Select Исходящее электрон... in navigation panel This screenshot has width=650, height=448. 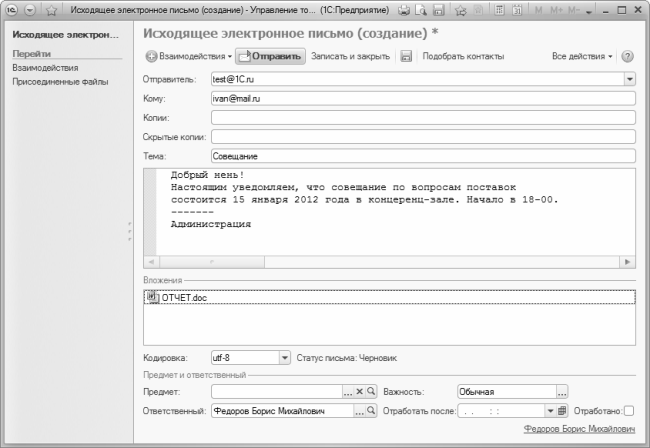click(x=65, y=34)
